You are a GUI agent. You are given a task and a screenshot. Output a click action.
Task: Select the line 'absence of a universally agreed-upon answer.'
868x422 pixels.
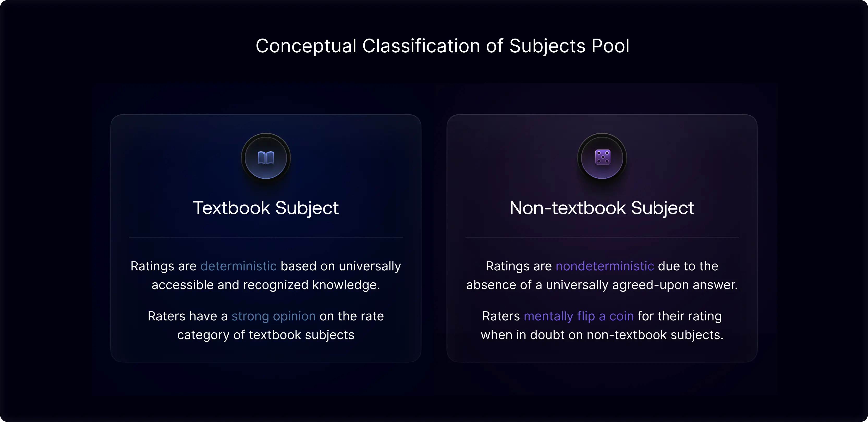[602, 285]
